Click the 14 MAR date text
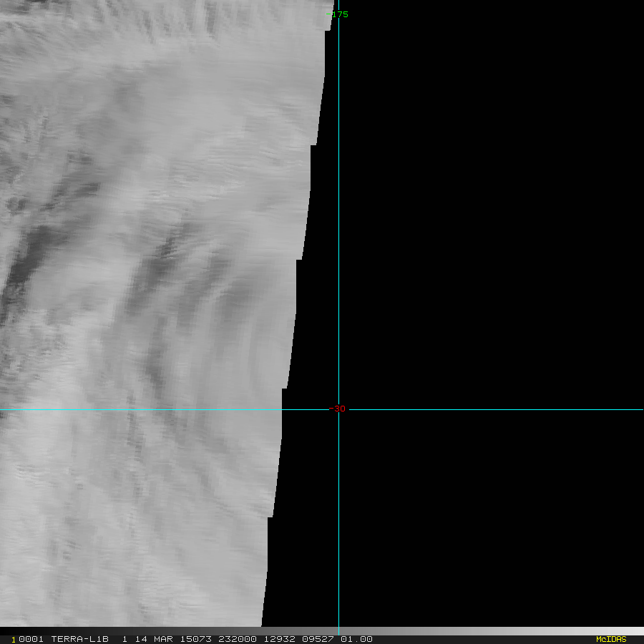The height and width of the screenshot is (644, 644). point(154,639)
